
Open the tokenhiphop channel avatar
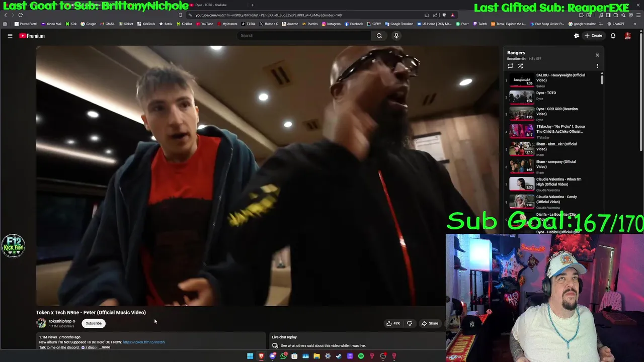(x=41, y=323)
